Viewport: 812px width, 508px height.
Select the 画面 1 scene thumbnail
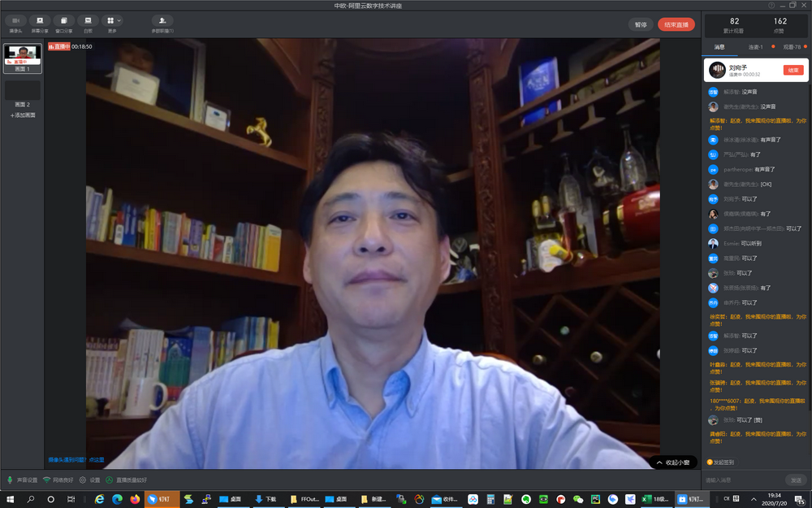click(x=23, y=55)
